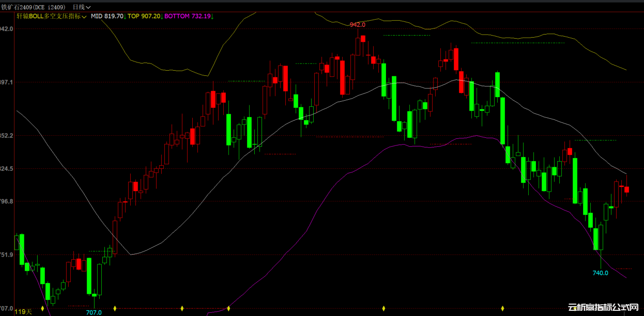This screenshot has height=316, width=644.
Task: Expand the 轩辕BOLL多空支压指标 indicator menu
Action: pyautogui.click(x=51, y=16)
